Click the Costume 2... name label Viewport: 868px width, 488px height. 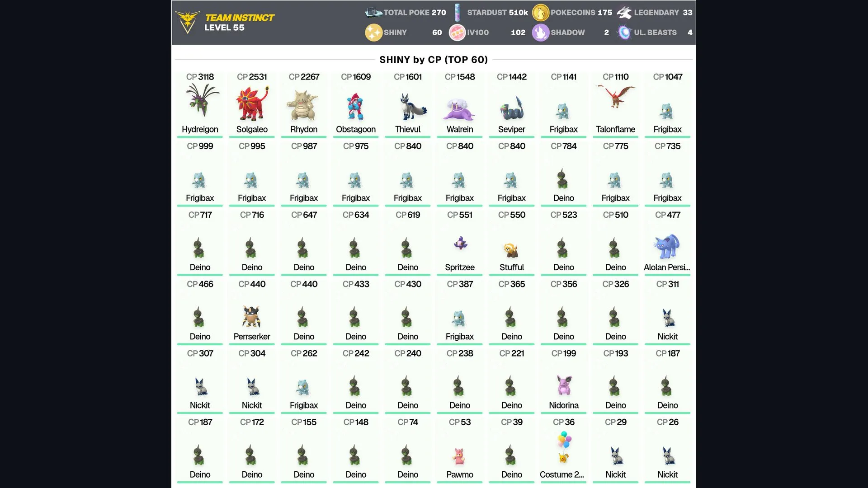point(562,474)
